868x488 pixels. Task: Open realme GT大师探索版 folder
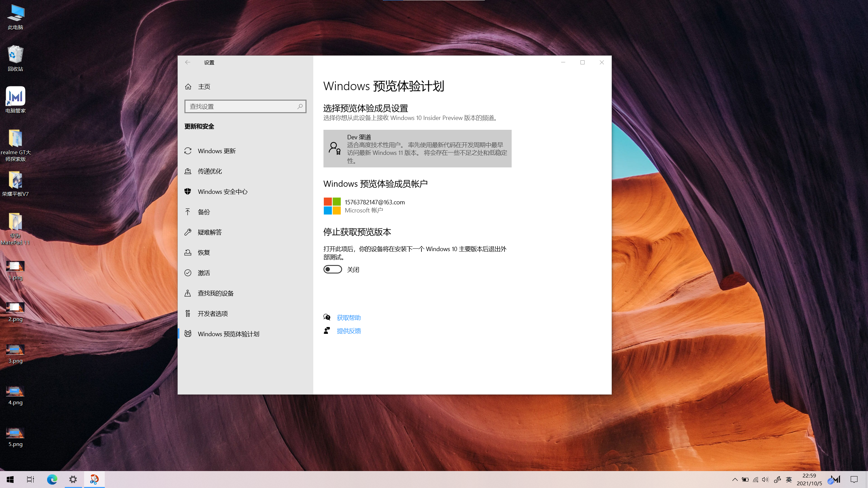(15, 145)
